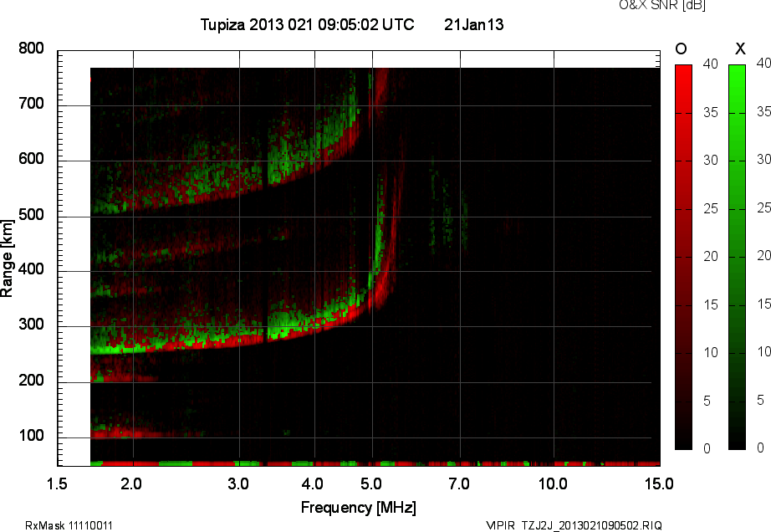Click the 500 km range tick label
This screenshot has height=532, width=771.
[x=31, y=215]
